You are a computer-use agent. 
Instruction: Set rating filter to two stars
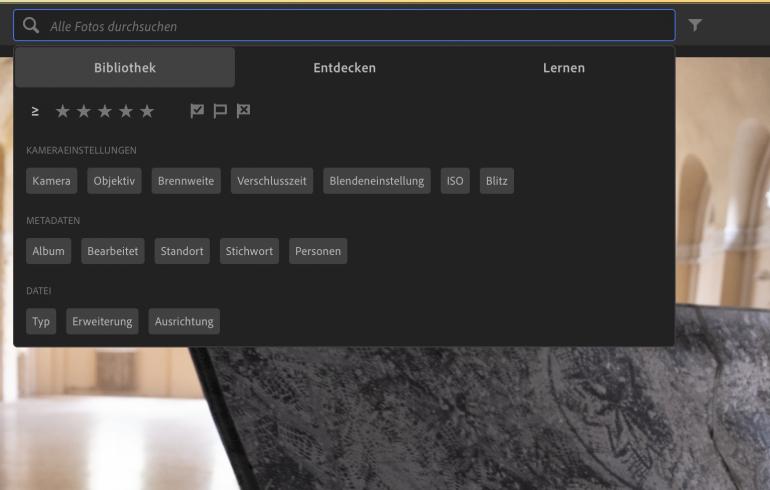[x=83, y=111]
